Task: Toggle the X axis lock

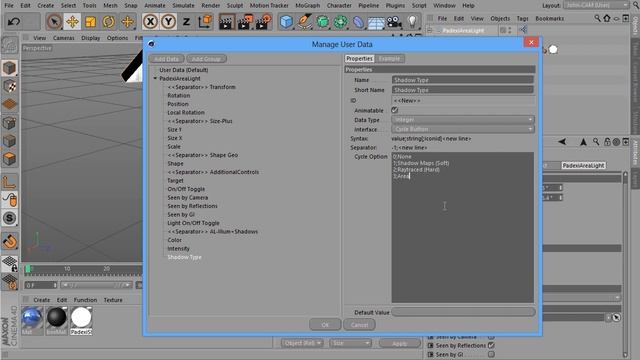Action: [151, 21]
